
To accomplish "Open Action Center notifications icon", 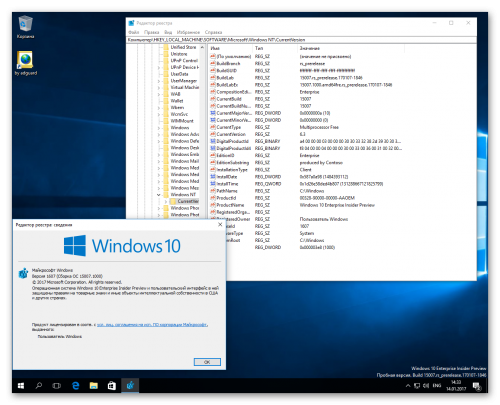I will [477, 386].
